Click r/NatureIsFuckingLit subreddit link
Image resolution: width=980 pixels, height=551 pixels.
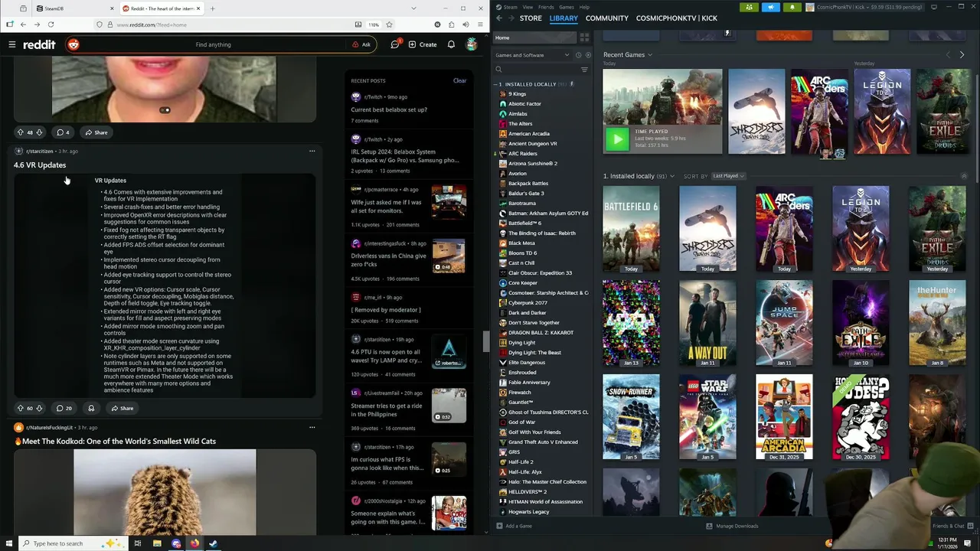pyautogui.click(x=50, y=427)
